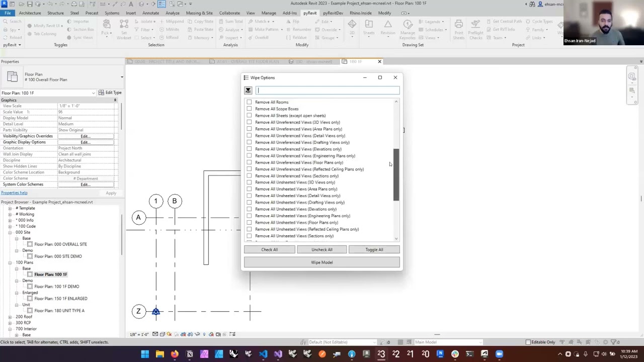Open the Massing & Site ribbon tab

199,13
